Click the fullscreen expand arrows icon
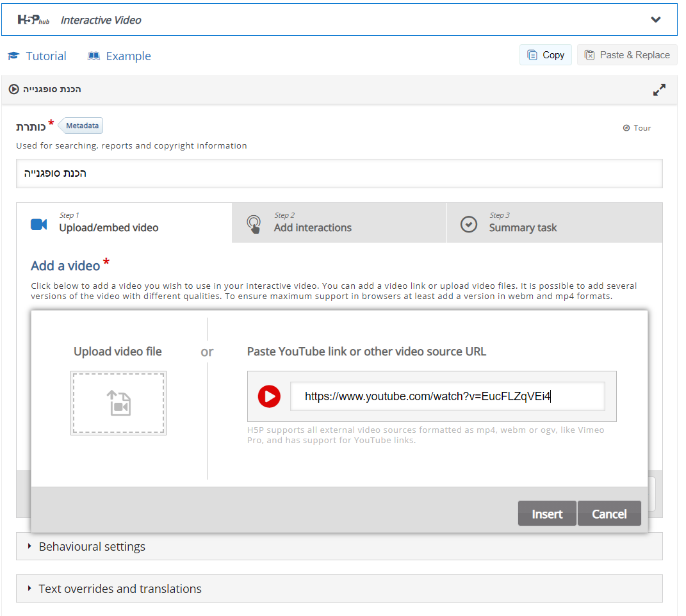This screenshot has width=686, height=616. (659, 90)
